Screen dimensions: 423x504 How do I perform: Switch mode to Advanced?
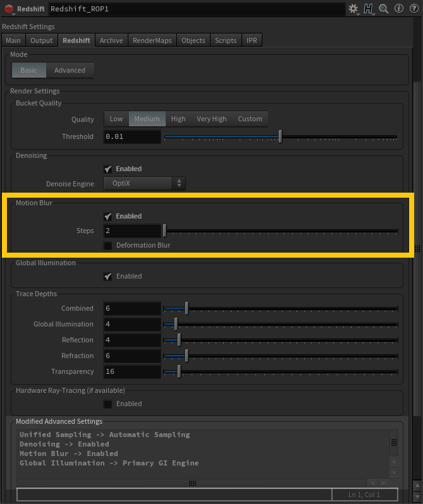coord(70,70)
